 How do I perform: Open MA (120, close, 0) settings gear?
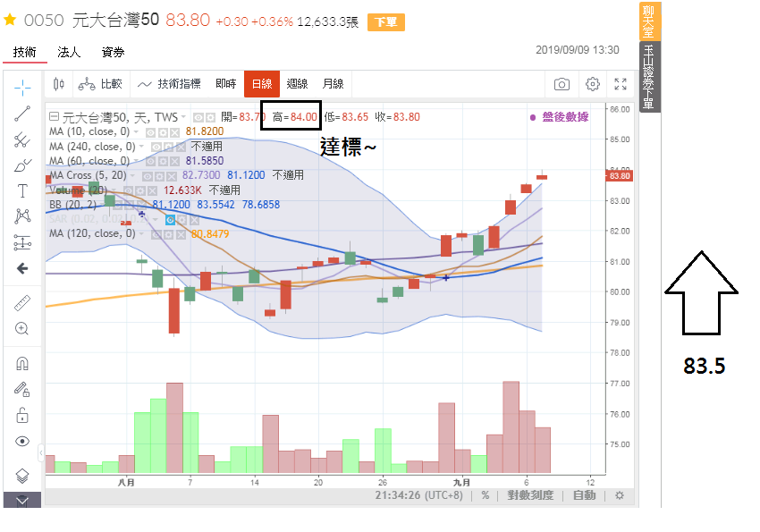[x=169, y=234]
